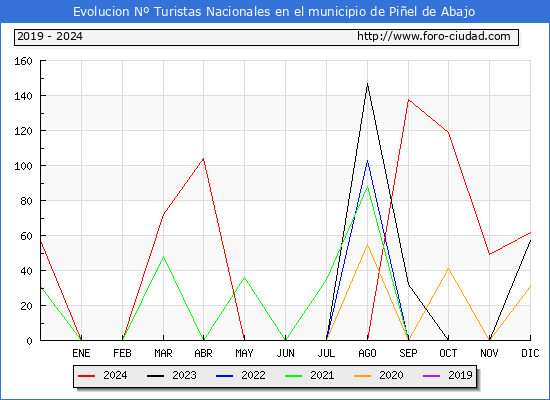
Task: Click the FEB month axis label
Action: click(122, 353)
